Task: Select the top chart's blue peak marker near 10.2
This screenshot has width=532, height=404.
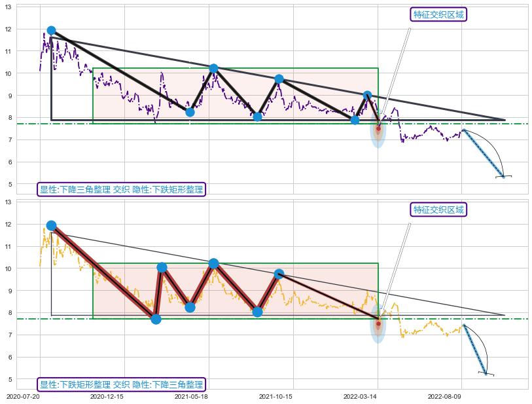Action: pos(213,68)
